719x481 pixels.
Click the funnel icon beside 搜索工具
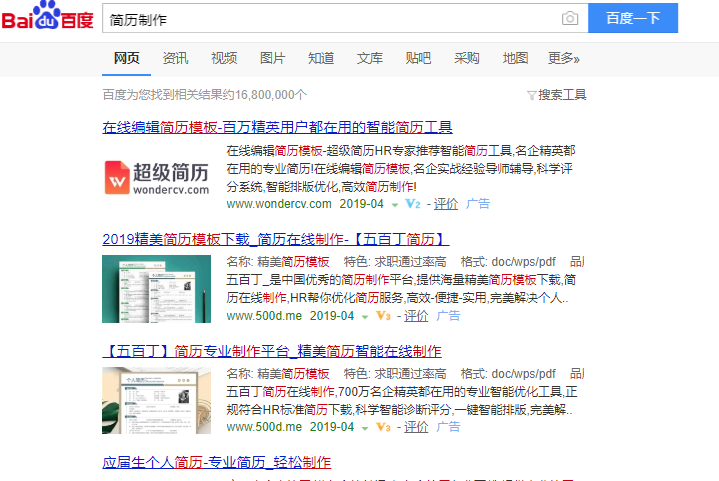click(531, 95)
